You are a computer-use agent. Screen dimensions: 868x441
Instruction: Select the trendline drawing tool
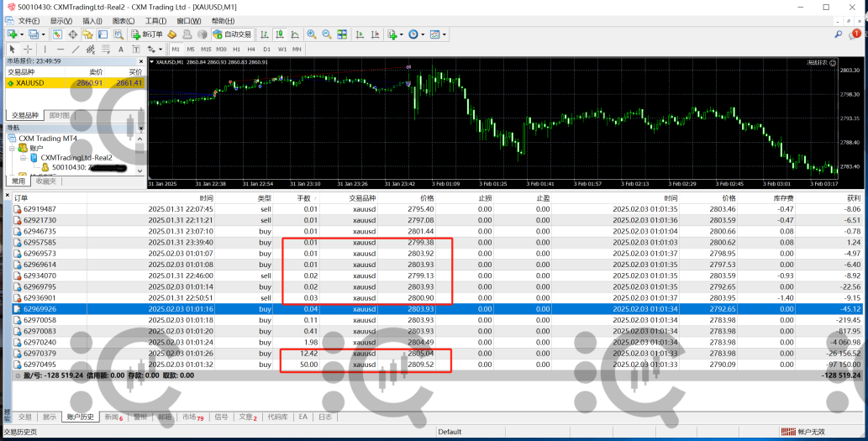point(75,50)
